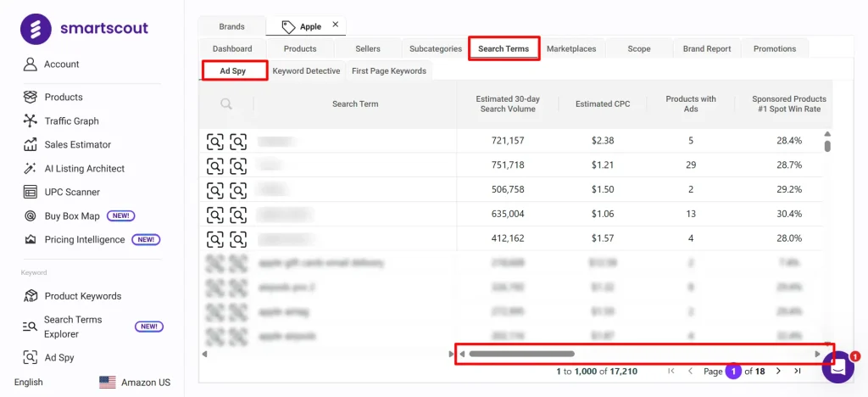
Task: Click the search magnifier in table header
Action: click(x=225, y=103)
